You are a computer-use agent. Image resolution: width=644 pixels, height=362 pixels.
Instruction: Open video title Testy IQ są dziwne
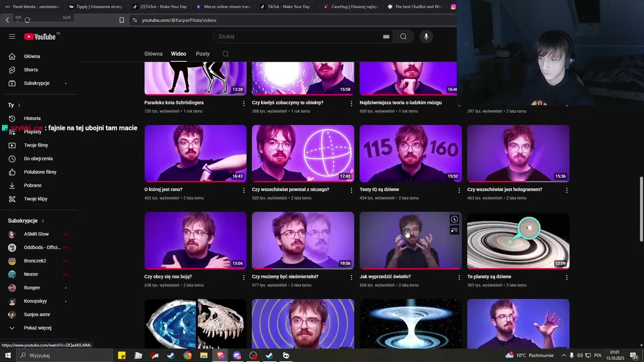pos(379,190)
